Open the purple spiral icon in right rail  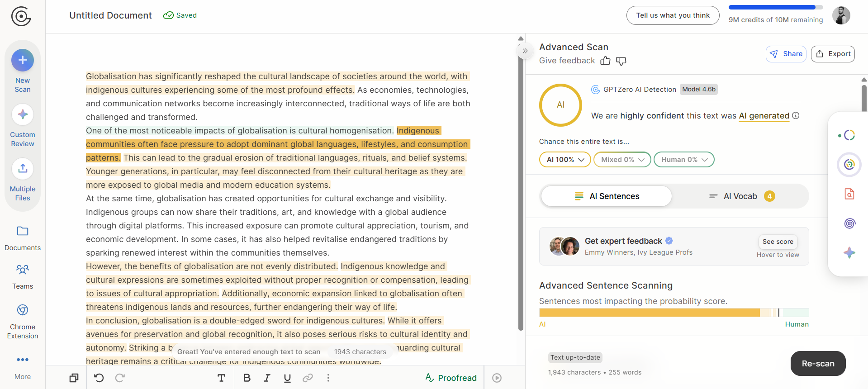(849, 223)
